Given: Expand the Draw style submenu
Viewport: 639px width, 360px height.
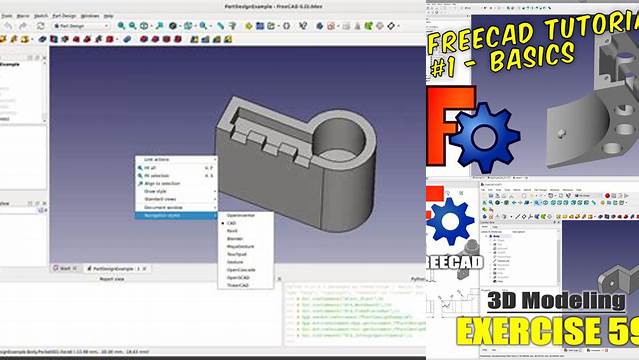Looking at the screenshot, I should pos(176,192).
